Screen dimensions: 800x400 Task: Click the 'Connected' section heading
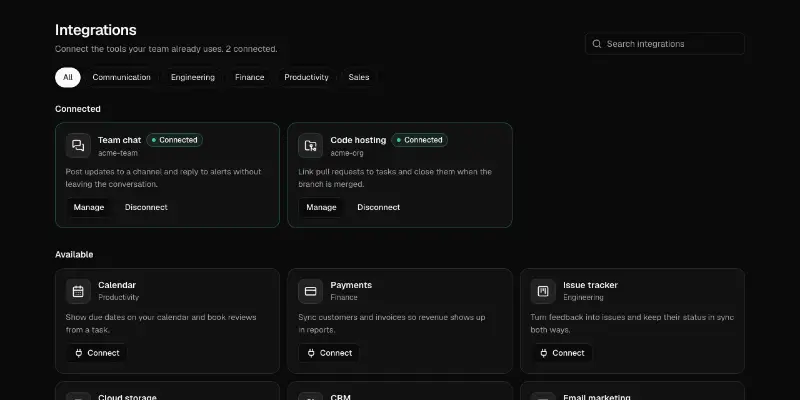click(78, 109)
